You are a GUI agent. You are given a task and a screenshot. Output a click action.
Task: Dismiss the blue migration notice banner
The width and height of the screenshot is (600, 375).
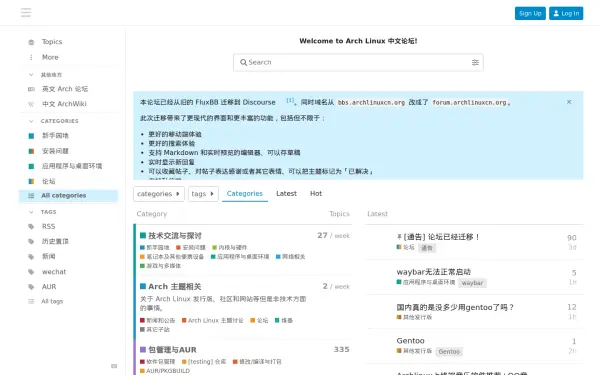click(x=569, y=102)
